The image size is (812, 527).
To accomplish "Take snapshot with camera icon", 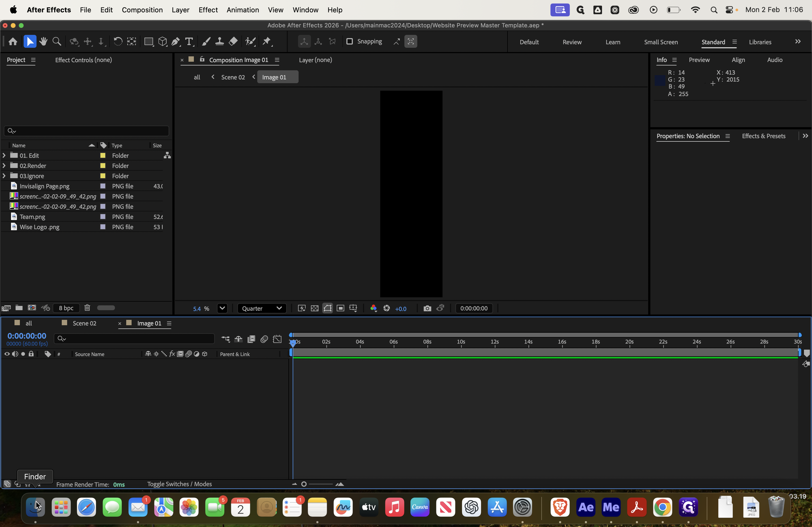I will coord(427,309).
